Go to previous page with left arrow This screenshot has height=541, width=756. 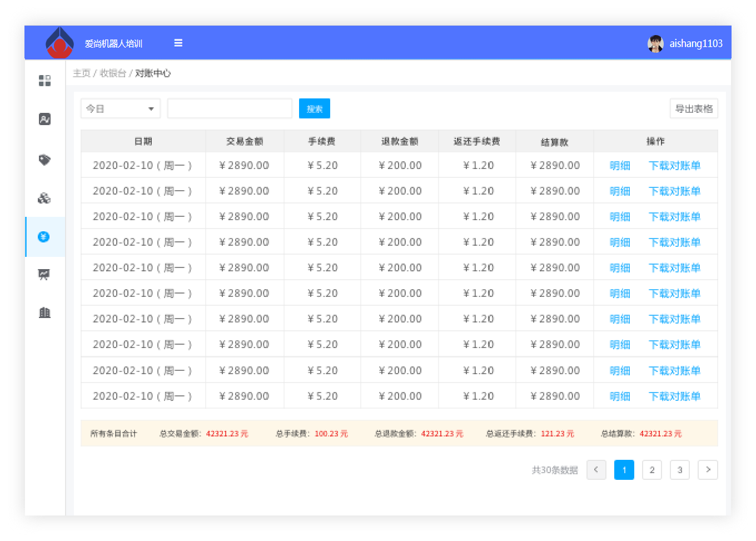tap(596, 470)
